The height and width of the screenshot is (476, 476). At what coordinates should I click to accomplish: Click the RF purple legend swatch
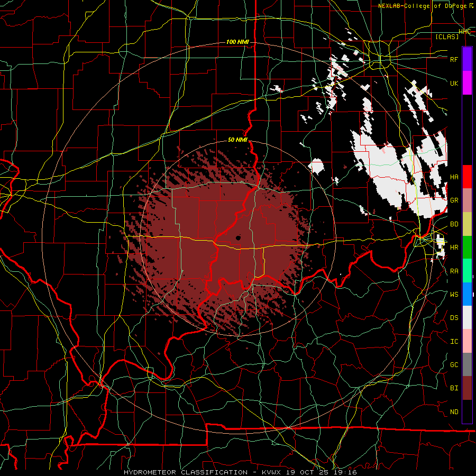467,59
